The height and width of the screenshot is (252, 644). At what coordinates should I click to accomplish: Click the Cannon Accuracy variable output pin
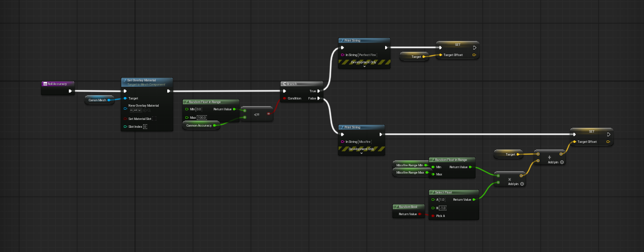(214, 125)
